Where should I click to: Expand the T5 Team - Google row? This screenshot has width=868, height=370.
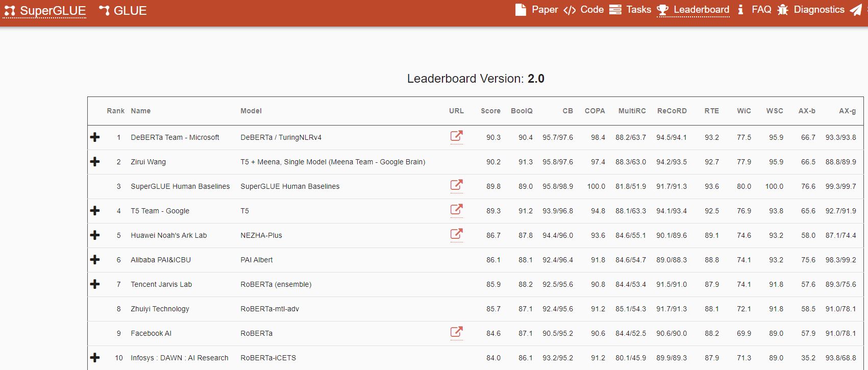95,211
